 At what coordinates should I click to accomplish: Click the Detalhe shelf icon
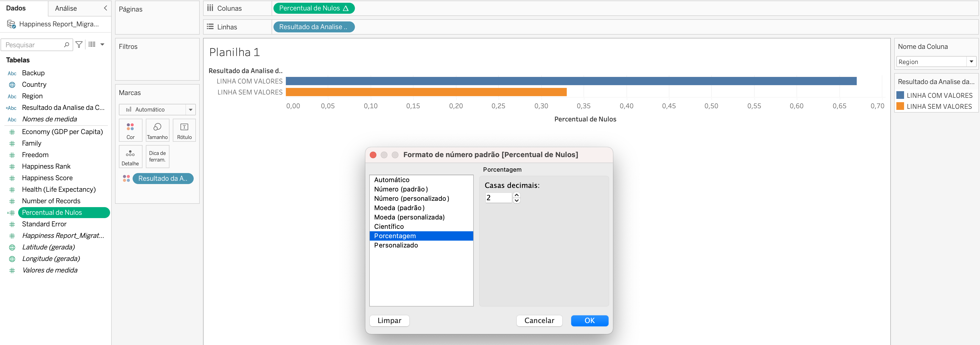coord(130,156)
